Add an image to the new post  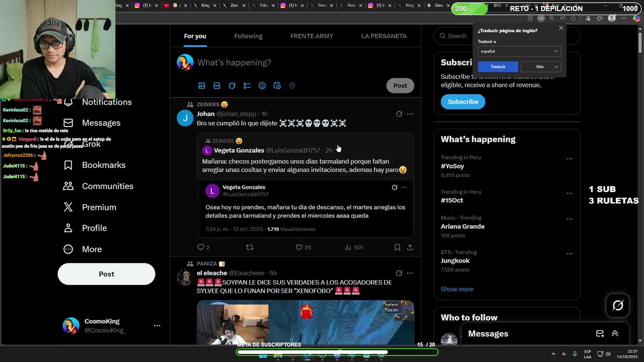[202, 86]
